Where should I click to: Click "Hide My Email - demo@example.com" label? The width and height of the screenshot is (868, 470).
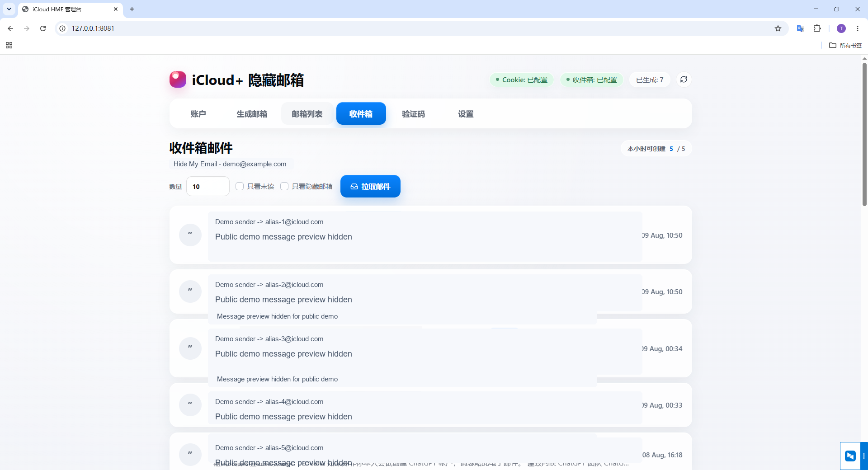[x=230, y=164]
